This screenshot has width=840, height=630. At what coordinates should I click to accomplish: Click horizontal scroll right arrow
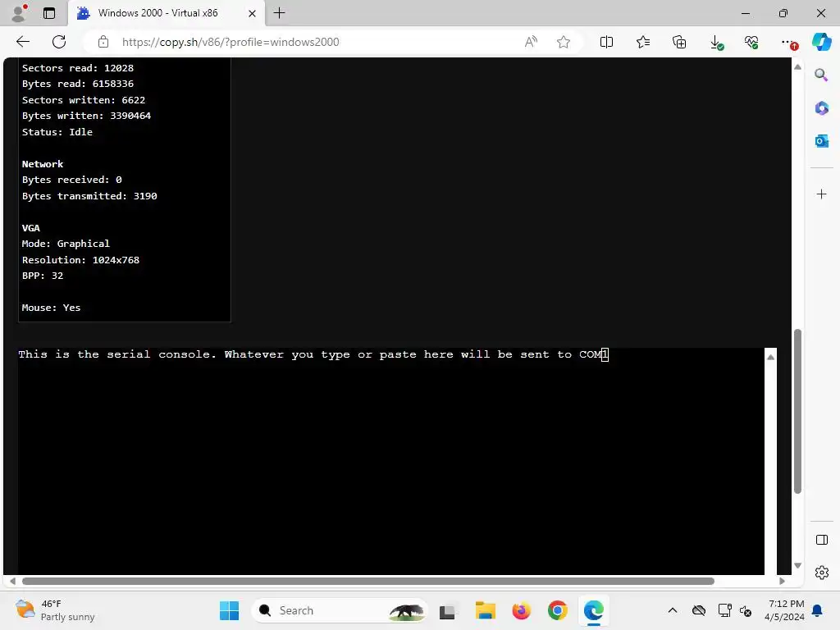(782, 582)
